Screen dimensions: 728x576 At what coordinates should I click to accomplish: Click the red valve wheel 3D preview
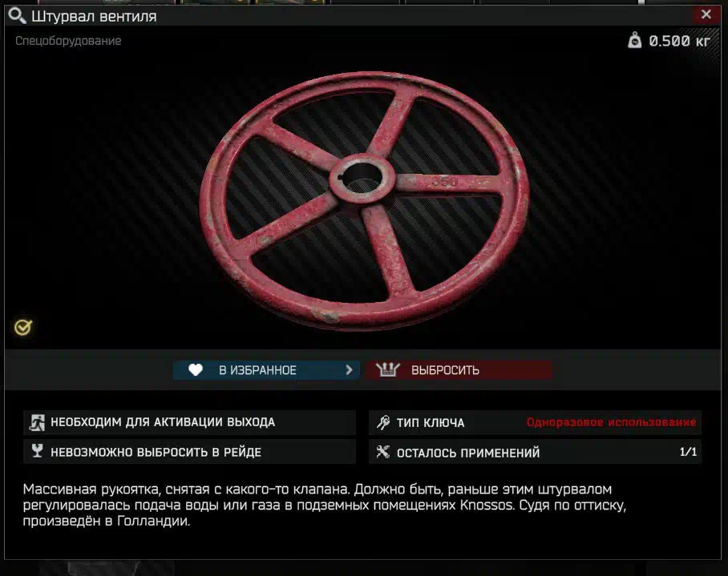(x=365, y=200)
